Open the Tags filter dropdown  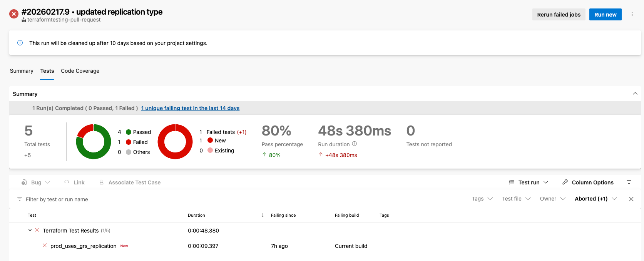tap(482, 199)
